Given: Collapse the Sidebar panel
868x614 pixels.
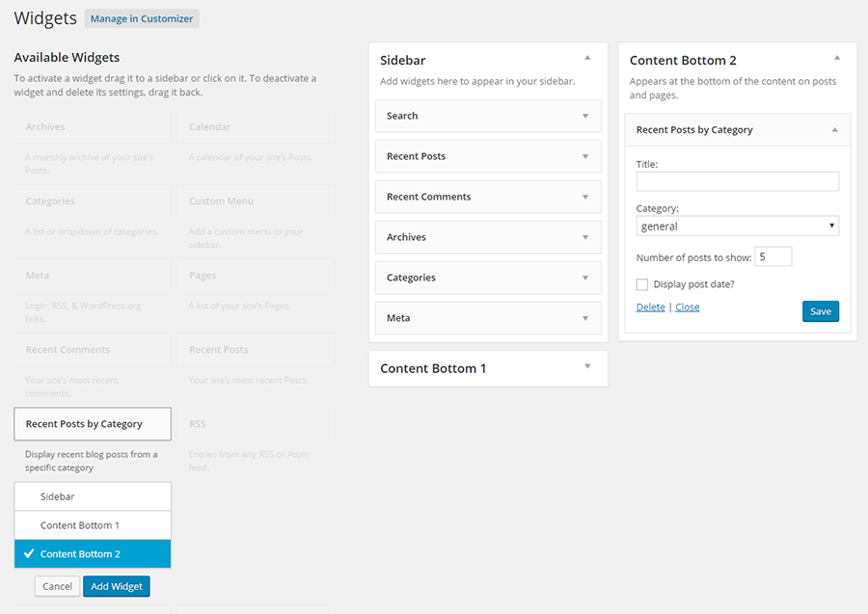Looking at the screenshot, I should pos(586,59).
